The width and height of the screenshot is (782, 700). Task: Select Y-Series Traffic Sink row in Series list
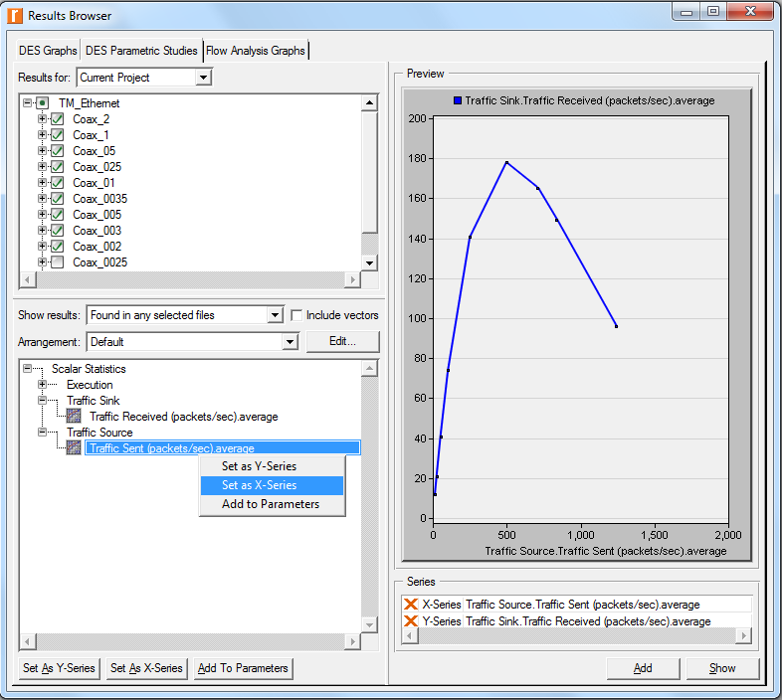coord(576,621)
